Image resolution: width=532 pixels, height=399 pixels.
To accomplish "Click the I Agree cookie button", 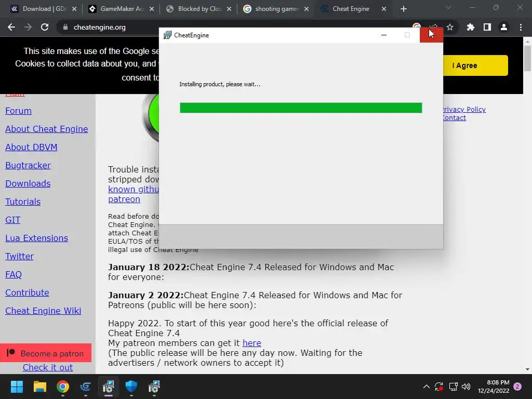I will (x=475, y=65).
